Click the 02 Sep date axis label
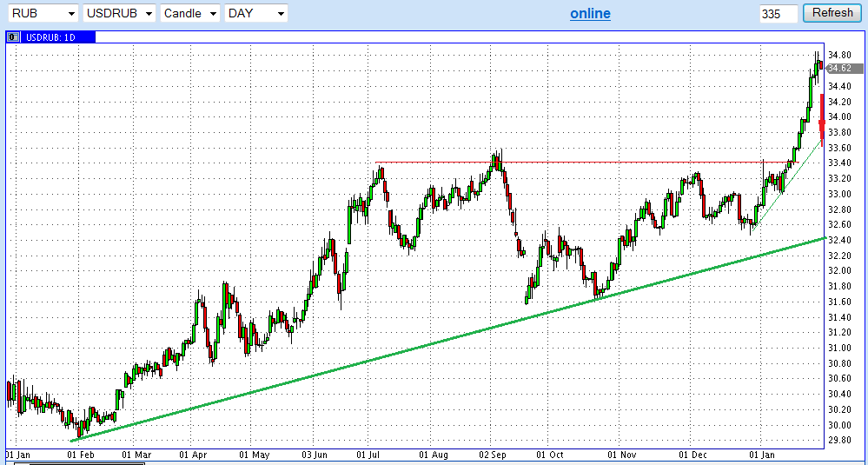Viewport: 868px width, 465px height. [x=493, y=455]
